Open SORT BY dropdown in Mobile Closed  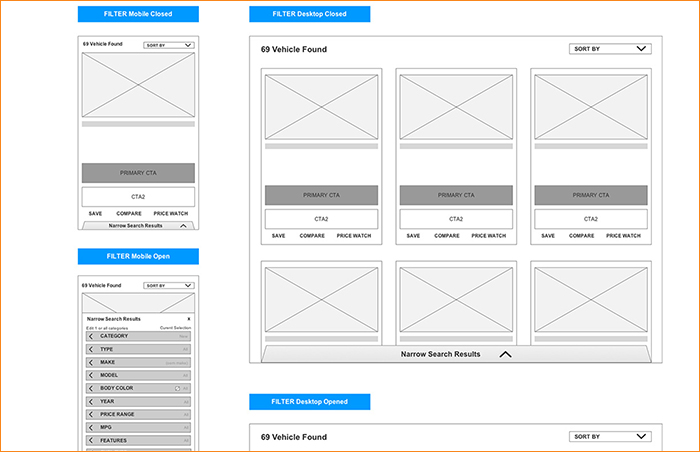[168, 45]
